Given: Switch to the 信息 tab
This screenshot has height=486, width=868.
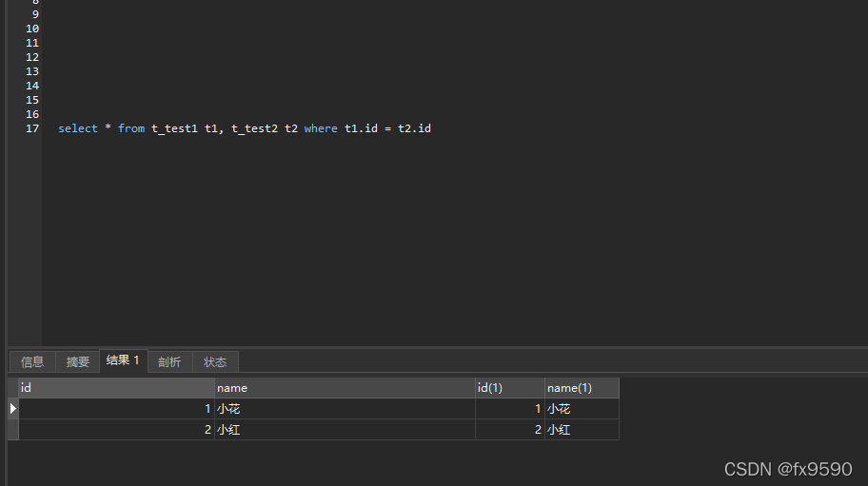Looking at the screenshot, I should (32, 361).
